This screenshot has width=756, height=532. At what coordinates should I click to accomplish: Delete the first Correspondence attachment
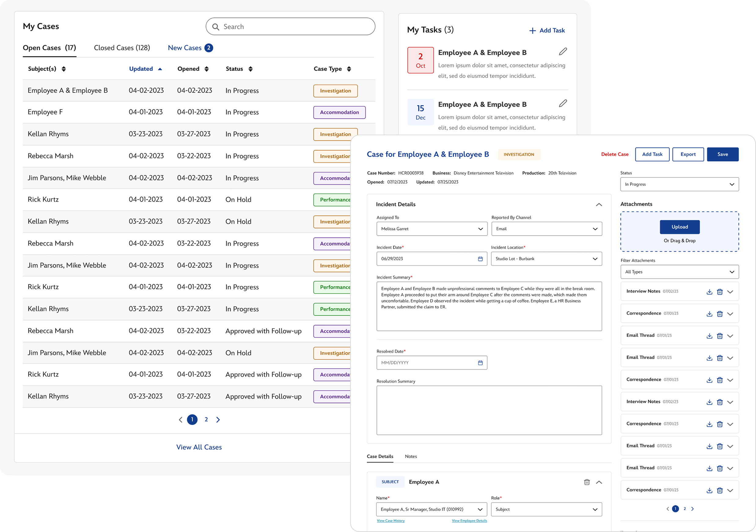pos(720,314)
